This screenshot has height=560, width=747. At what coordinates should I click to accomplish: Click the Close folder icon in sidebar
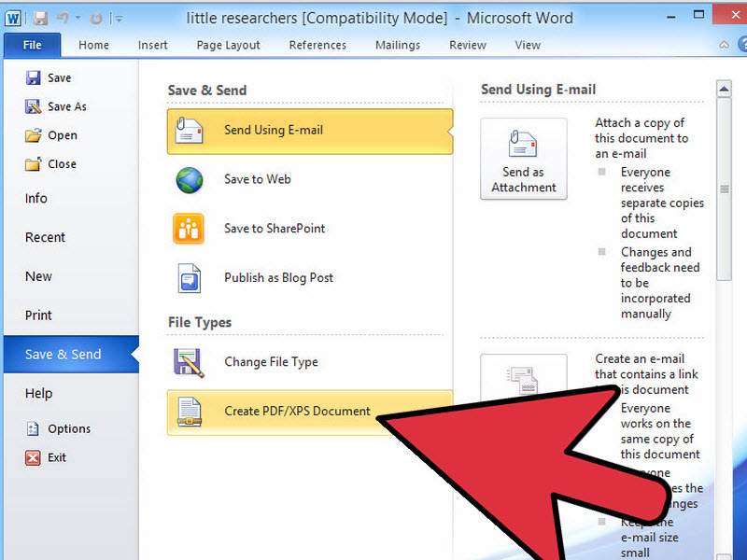click(x=33, y=164)
